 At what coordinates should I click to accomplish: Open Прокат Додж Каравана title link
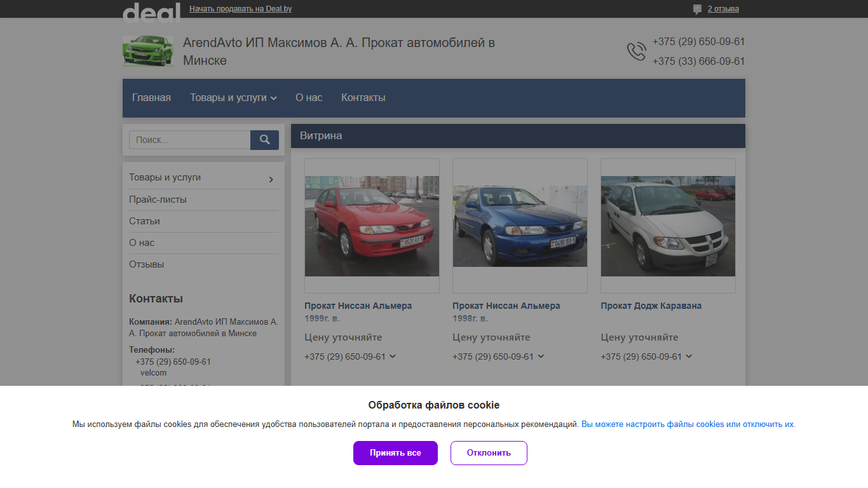click(651, 306)
